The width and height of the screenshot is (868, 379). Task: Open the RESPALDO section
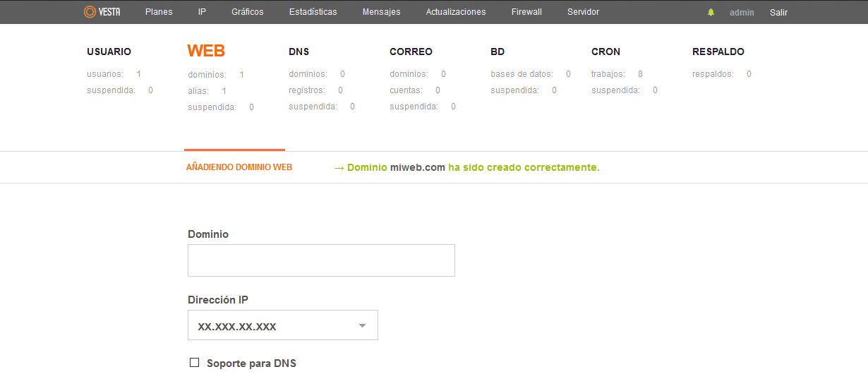718,52
